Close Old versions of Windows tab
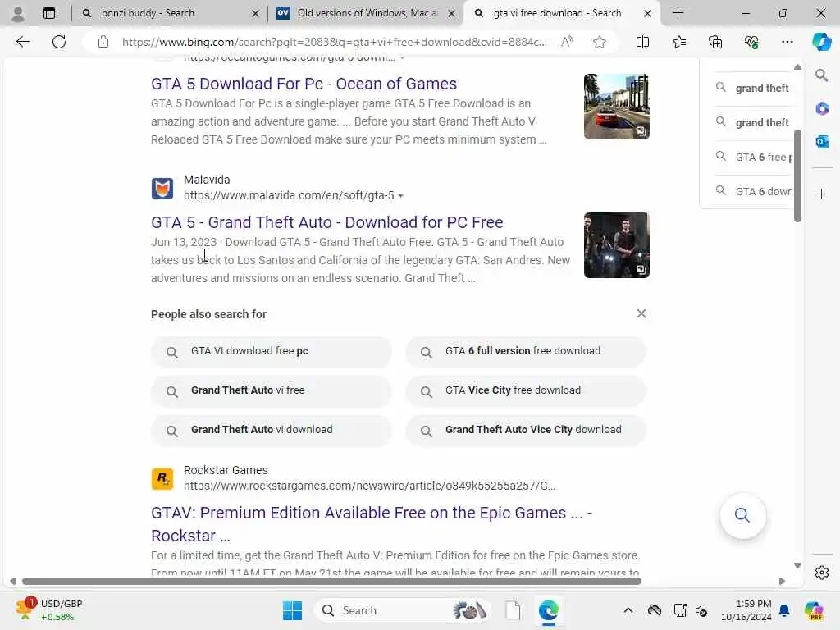The height and width of the screenshot is (630, 840). [452, 13]
